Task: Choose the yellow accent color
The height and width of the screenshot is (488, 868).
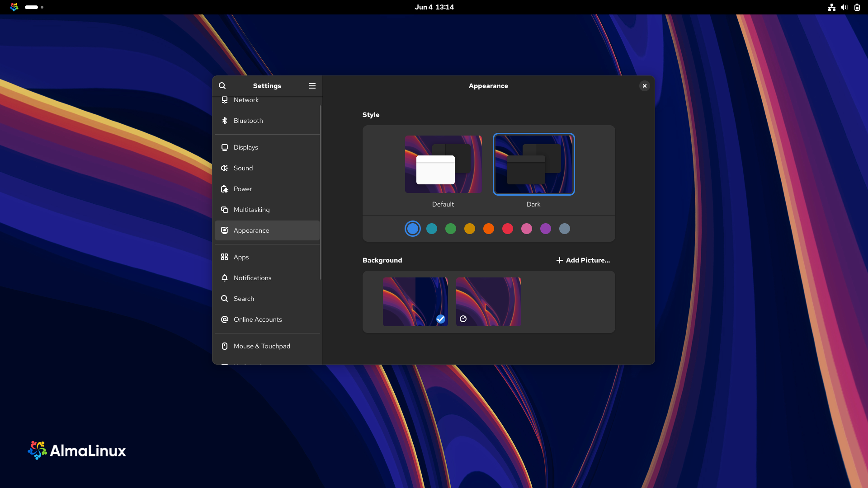Action: click(x=470, y=229)
